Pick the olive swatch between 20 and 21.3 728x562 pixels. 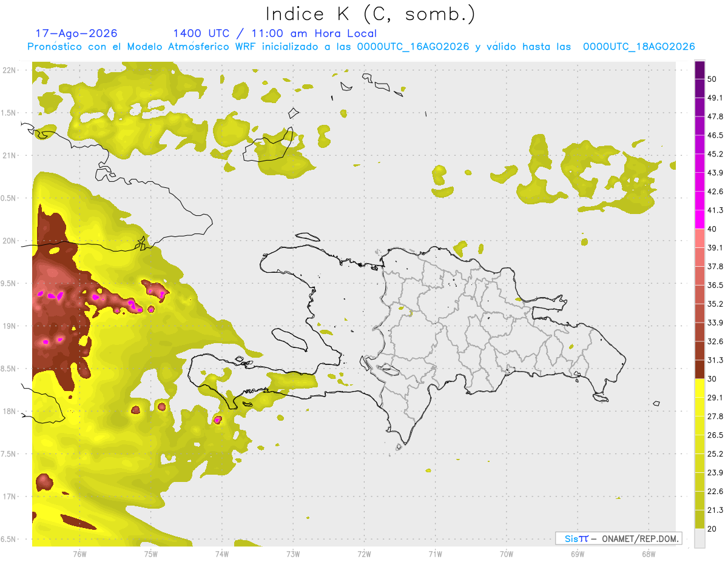tap(700, 520)
